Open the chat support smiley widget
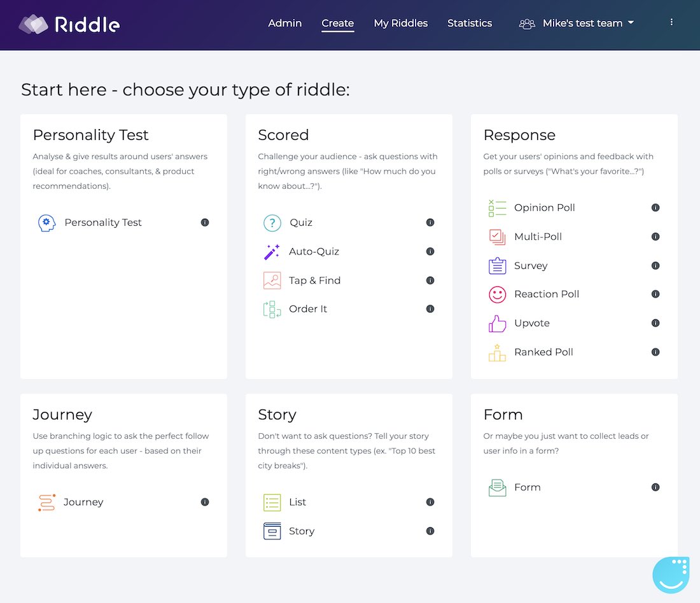This screenshot has width=700, height=603. (x=671, y=575)
